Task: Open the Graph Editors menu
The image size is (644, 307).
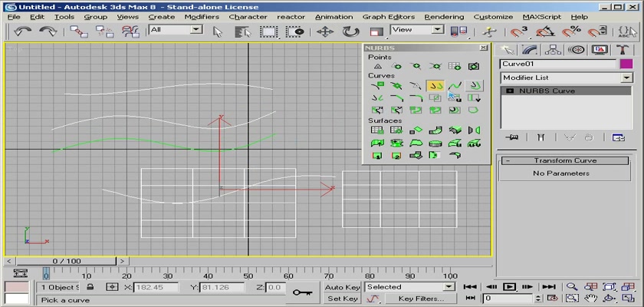Action: click(388, 17)
